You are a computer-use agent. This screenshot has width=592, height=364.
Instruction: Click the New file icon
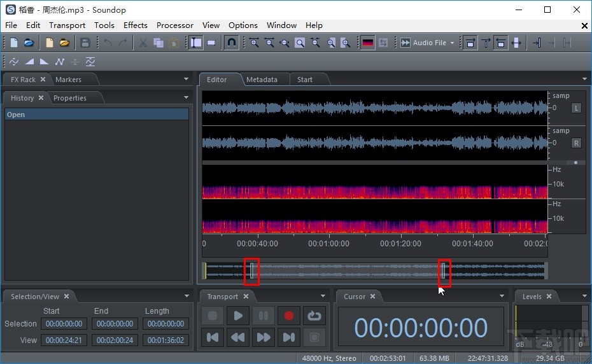point(14,43)
